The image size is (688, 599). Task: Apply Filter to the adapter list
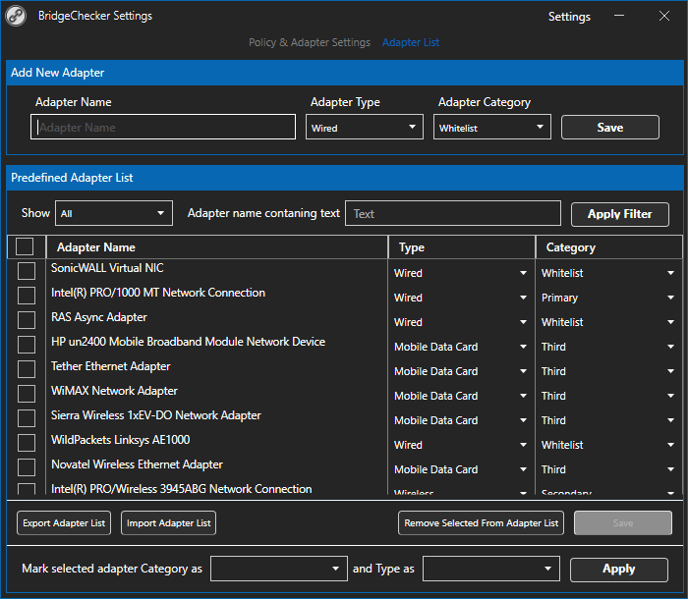[620, 214]
